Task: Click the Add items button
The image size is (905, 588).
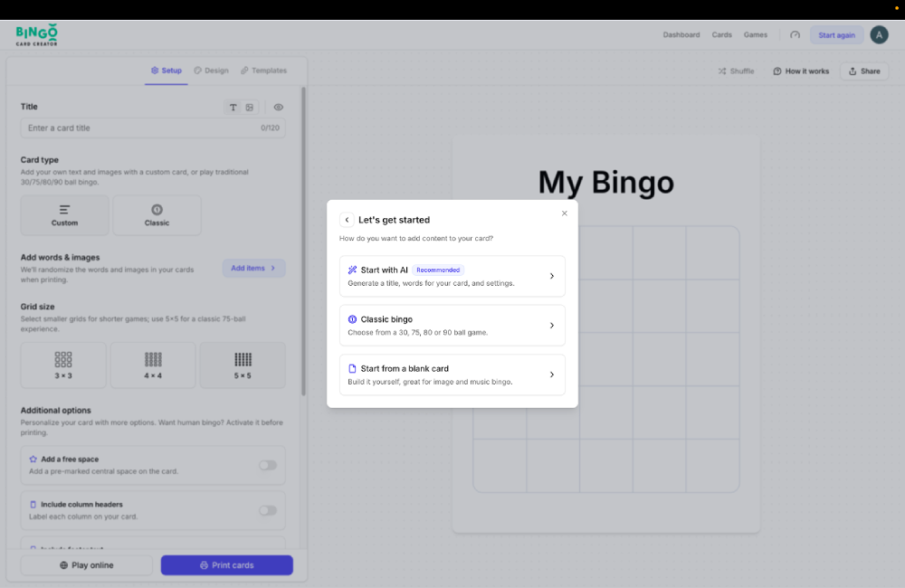Action: 253,268
